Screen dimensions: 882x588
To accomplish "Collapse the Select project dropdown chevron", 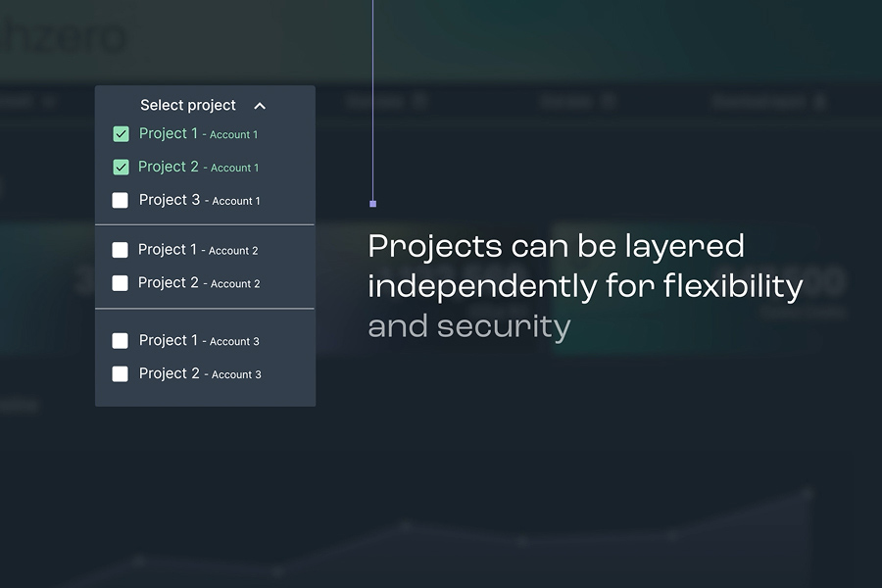I will pyautogui.click(x=260, y=106).
